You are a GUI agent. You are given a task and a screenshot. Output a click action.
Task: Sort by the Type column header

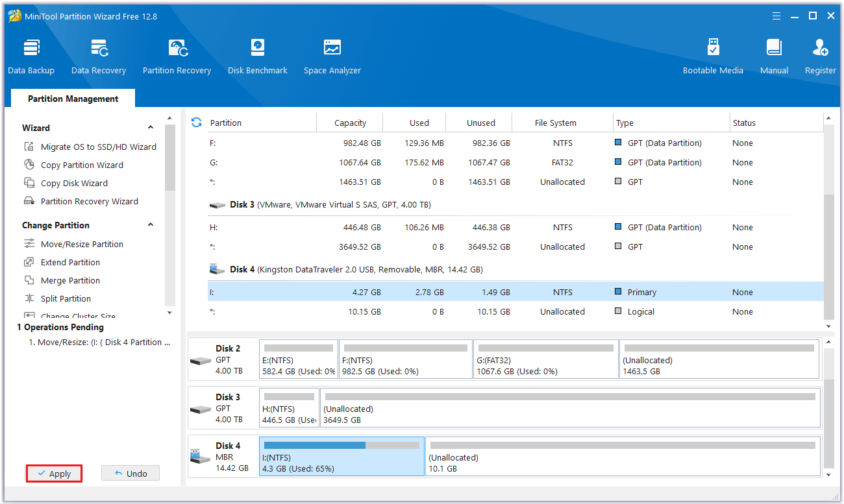pyautogui.click(x=672, y=123)
